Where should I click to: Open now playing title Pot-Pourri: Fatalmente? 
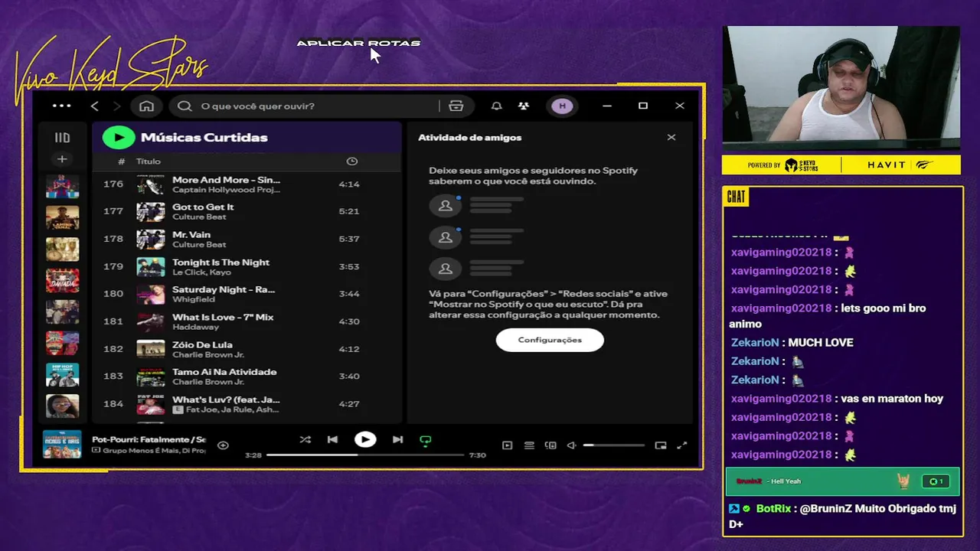pos(149,440)
